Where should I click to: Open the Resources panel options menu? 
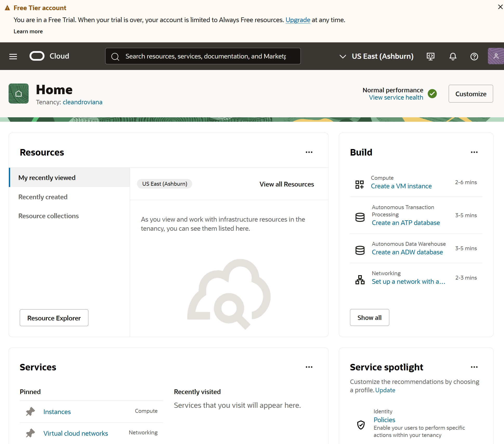[x=309, y=152]
